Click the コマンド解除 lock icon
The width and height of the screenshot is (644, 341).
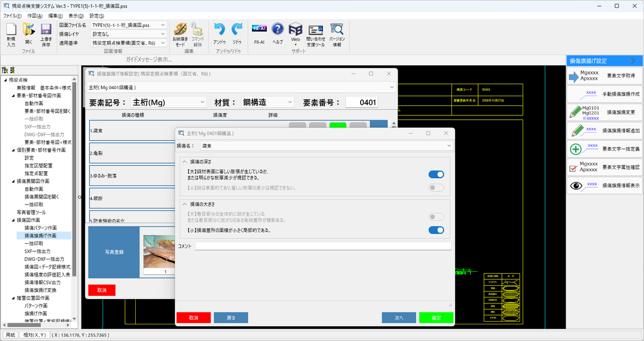point(197,35)
